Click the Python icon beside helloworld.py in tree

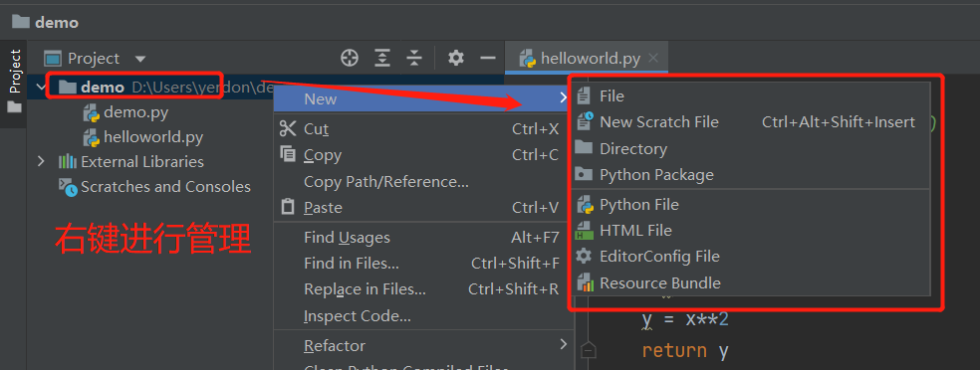(x=92, y=137)
